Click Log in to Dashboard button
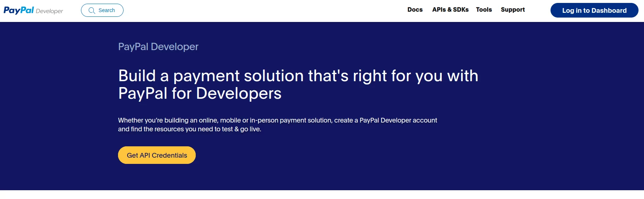Viewport: 644px width, 199px height. [x=595, y=10]
